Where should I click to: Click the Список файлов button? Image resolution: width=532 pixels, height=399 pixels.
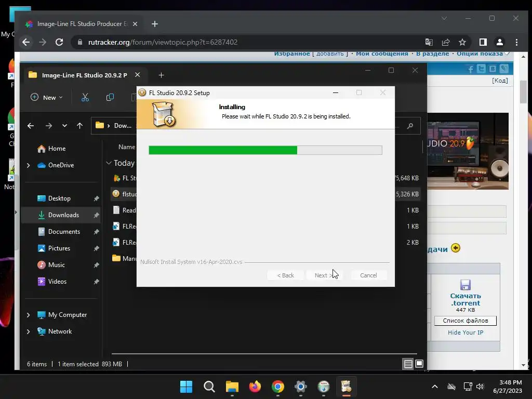tap(465, 321)
